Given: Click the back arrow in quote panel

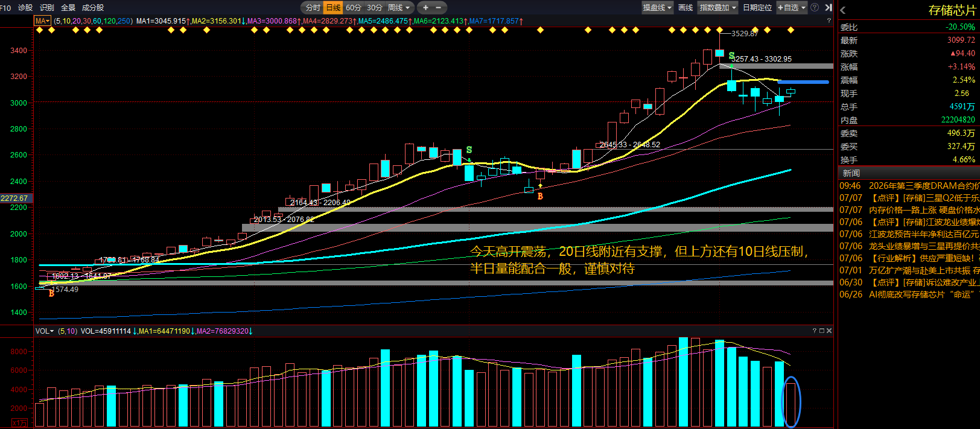Looking at the screenshot, I should (x=843, y=10).
